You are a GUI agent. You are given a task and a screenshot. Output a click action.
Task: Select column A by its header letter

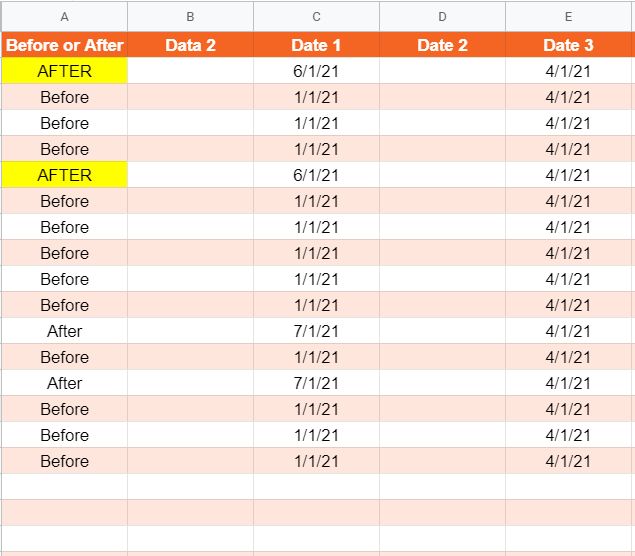click(64, 17)
